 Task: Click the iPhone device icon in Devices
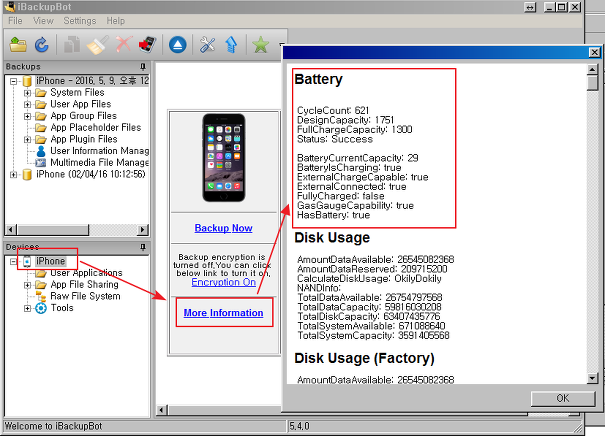click(x=27, y=261)
